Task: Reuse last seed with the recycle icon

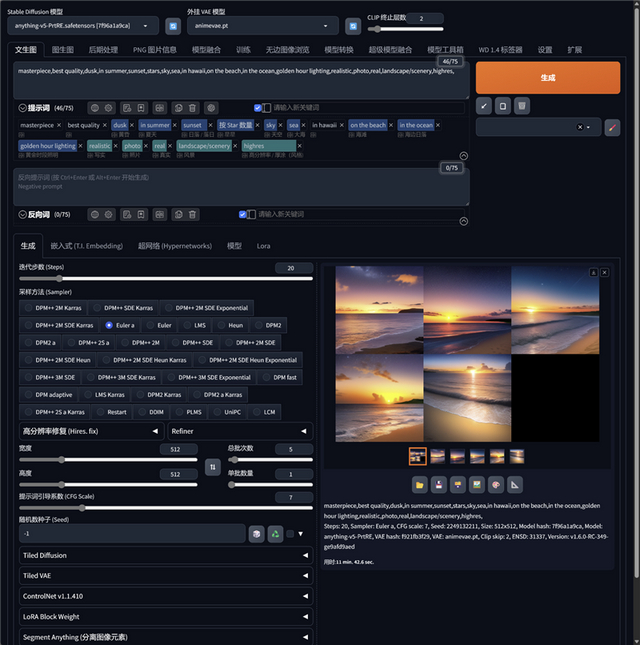Action: click(x=275, y=533)
